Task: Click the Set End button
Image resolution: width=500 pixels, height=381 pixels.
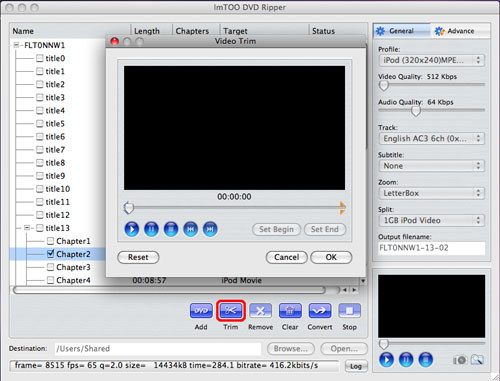Action: coord(325,229)
